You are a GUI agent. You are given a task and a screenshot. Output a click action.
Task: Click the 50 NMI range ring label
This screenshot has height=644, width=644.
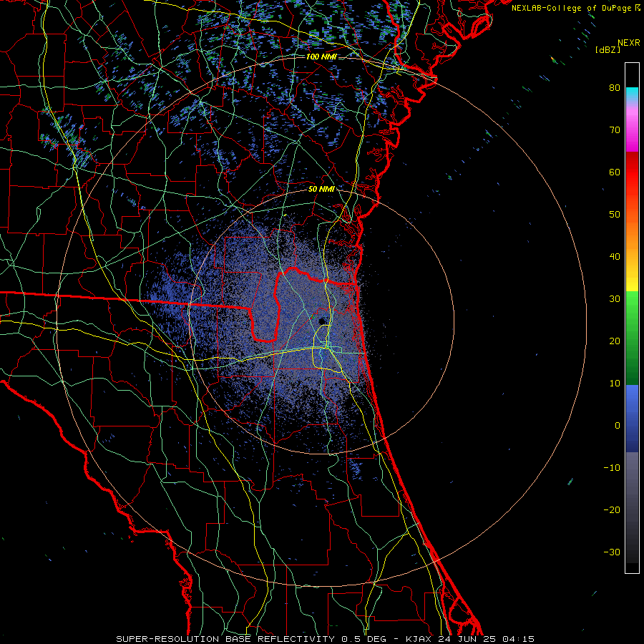point(321,189)
